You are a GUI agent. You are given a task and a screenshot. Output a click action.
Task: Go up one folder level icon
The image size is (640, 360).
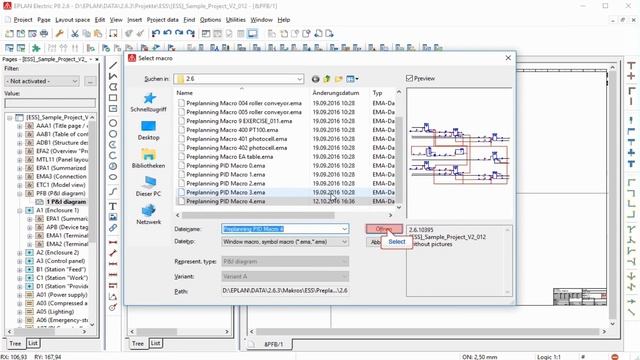point(327,79)
